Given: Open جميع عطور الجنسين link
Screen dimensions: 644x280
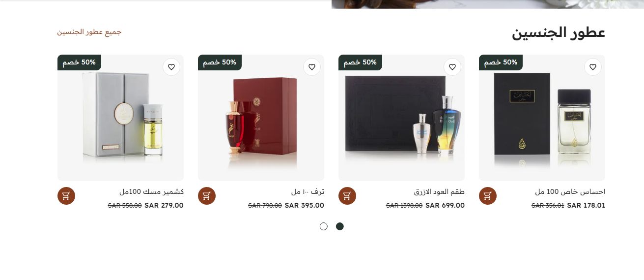Looking at the screenshot, I should [89, 32].
